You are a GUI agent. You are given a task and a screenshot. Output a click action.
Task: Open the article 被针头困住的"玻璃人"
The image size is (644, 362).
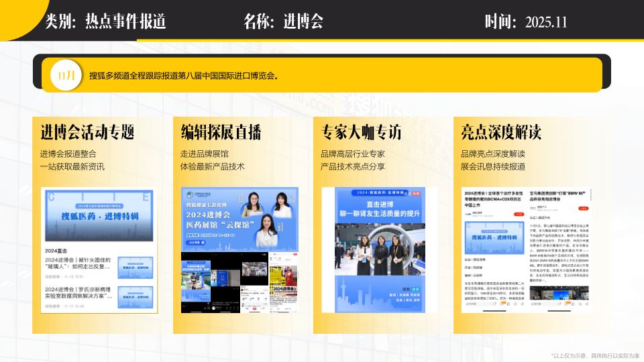click(x=78, y=263)
